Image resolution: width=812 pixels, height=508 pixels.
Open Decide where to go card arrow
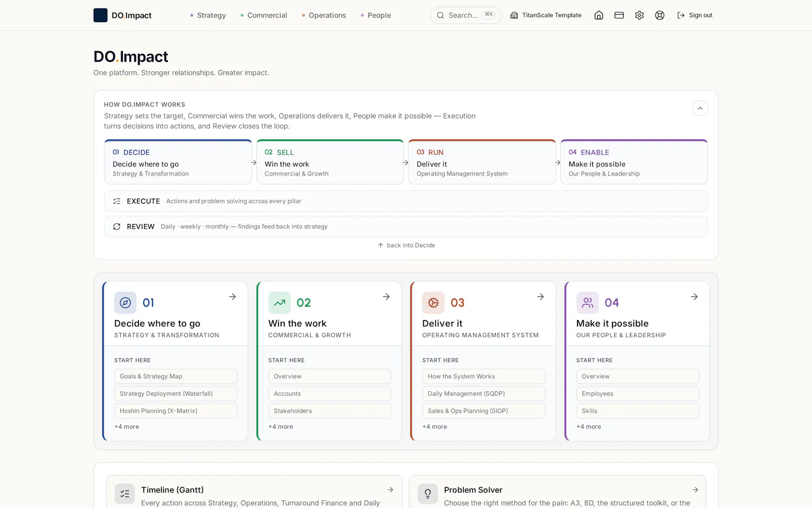232,297
